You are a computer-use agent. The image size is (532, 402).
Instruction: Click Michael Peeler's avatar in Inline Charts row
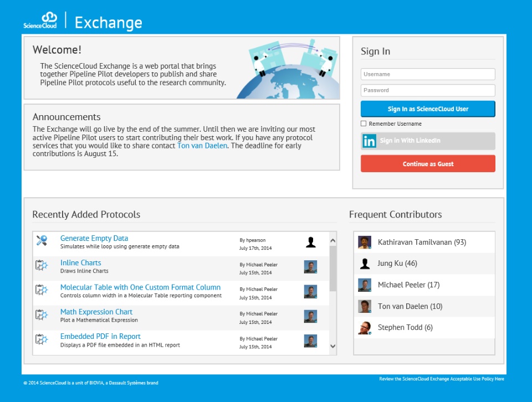click(310, 267)
